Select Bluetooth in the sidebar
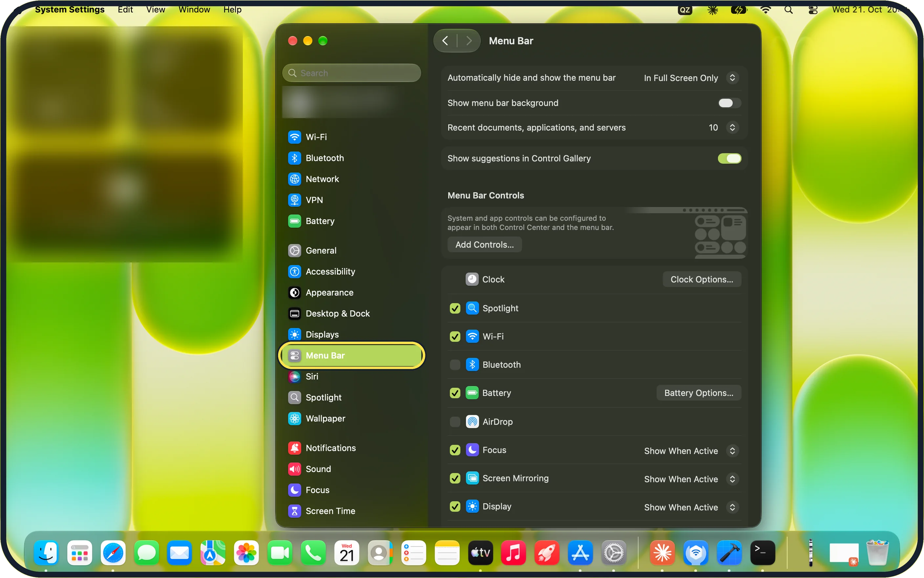 [351, 158]
